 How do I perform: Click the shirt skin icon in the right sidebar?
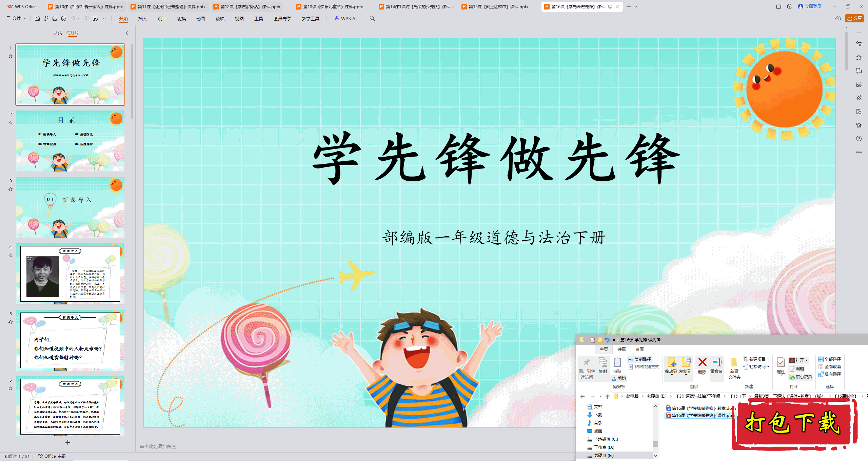click(x=859, y=125)
